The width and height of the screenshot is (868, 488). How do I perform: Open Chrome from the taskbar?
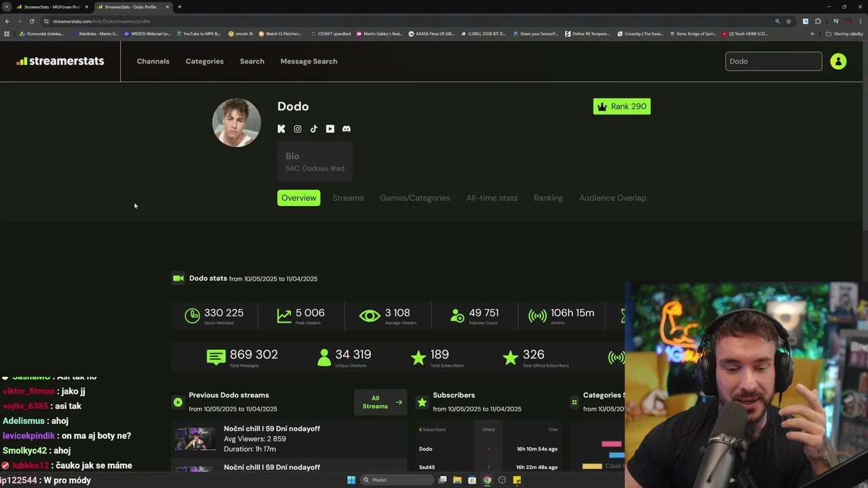click(x=487, y=480)
